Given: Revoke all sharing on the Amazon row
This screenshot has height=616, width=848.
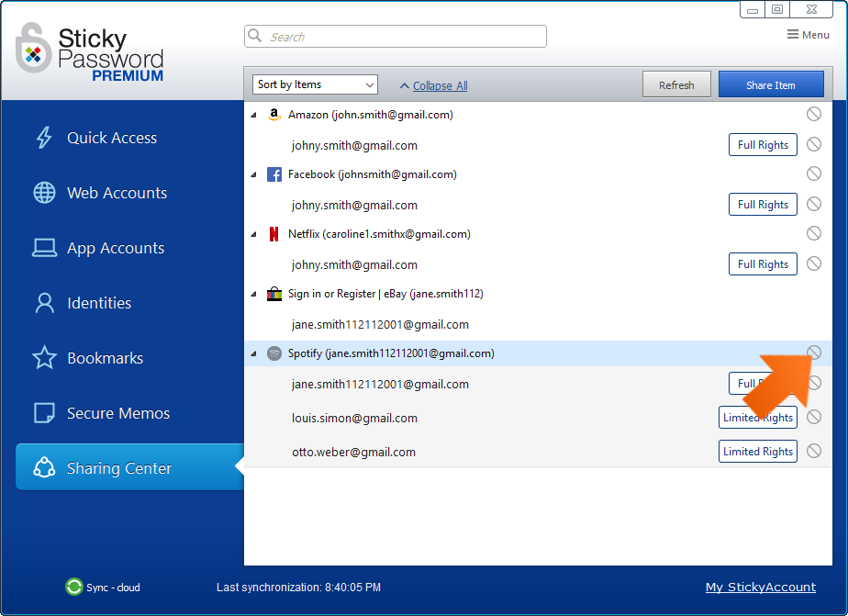Looking at the screenshot, I should click(x=814, y=114).
